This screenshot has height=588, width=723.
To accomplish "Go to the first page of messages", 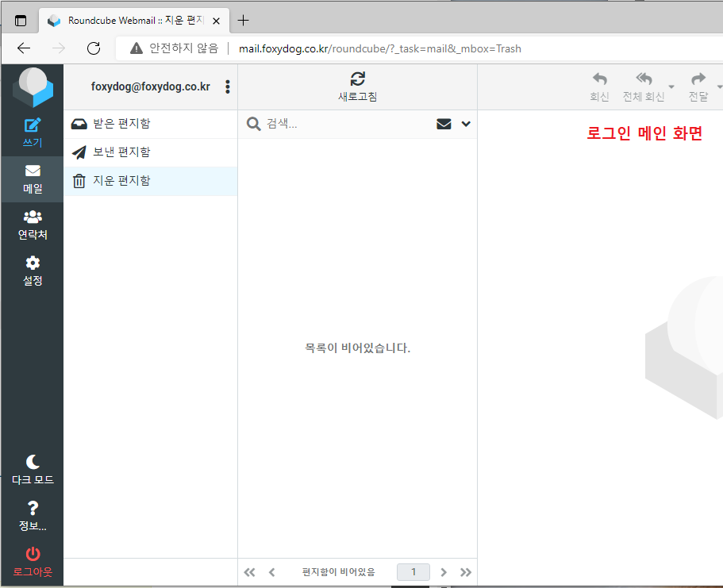I will click(249, 572).
